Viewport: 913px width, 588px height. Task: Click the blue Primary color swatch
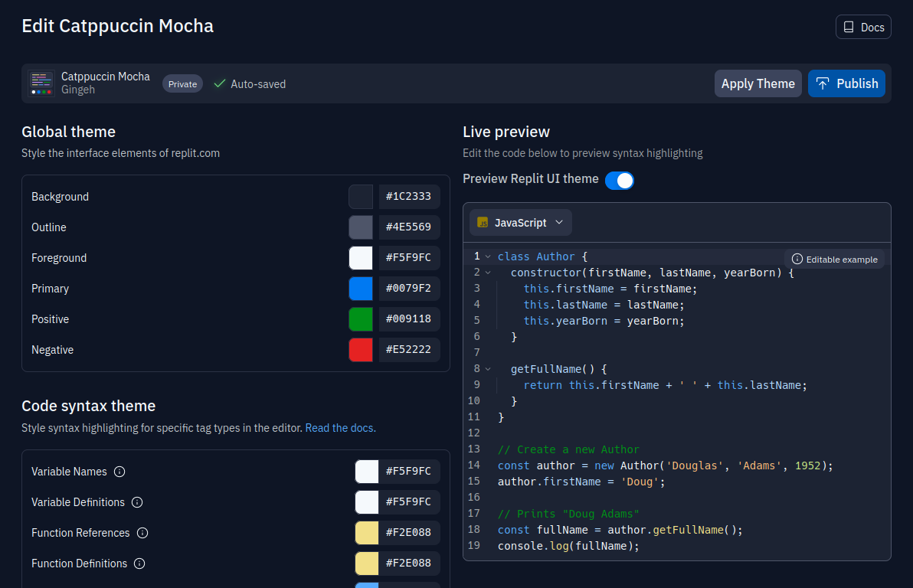coord(361,289)
